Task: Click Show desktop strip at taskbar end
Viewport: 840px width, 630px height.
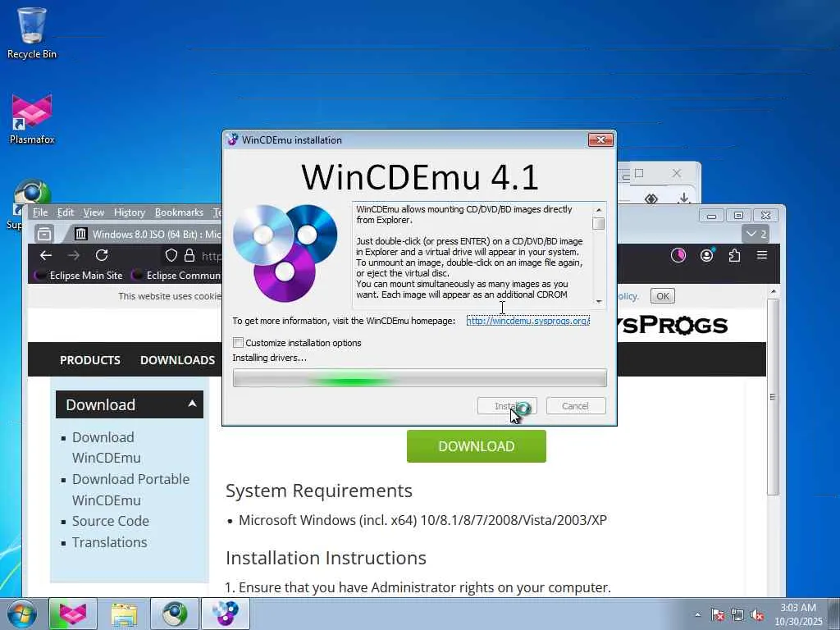Action: (834, 614)
